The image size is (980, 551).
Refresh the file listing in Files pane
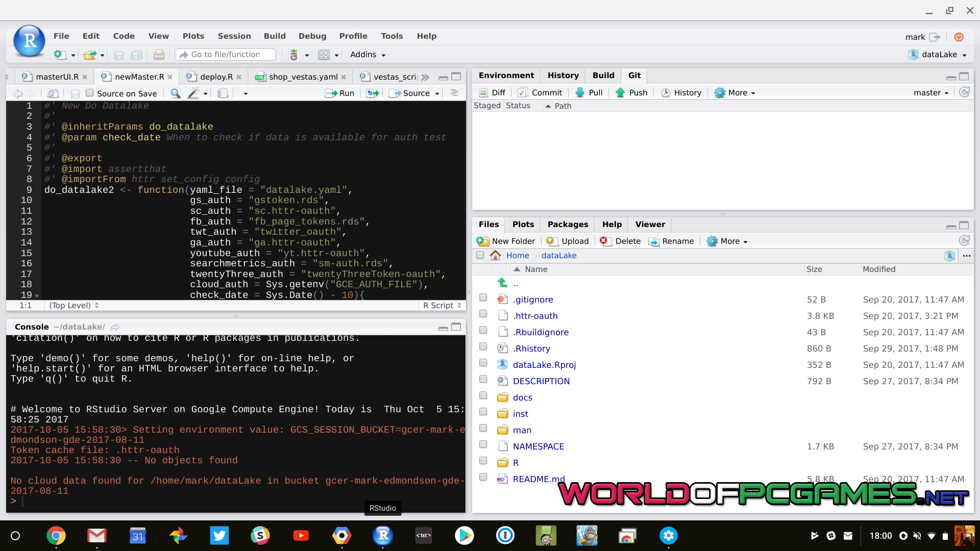coord(964,241)
